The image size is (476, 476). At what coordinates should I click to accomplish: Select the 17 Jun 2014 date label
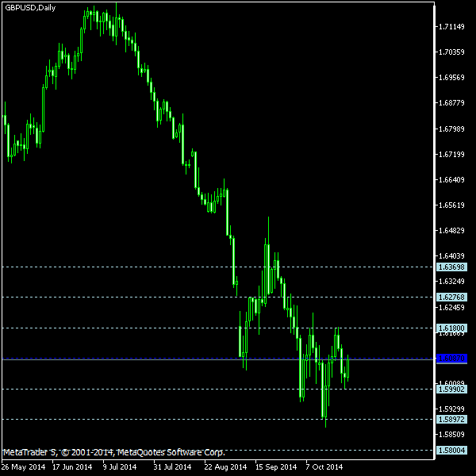[72, 467]
